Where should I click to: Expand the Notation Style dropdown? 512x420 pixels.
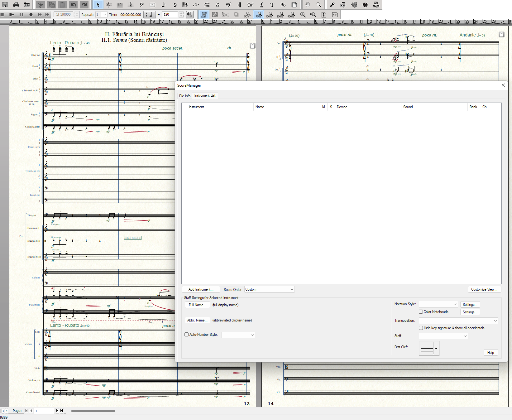coord(438,304)
